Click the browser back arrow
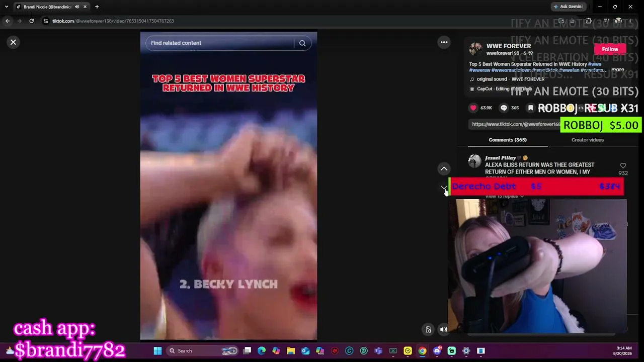Image resolution: width=644 pixels, height=362 pixels. 8,21
